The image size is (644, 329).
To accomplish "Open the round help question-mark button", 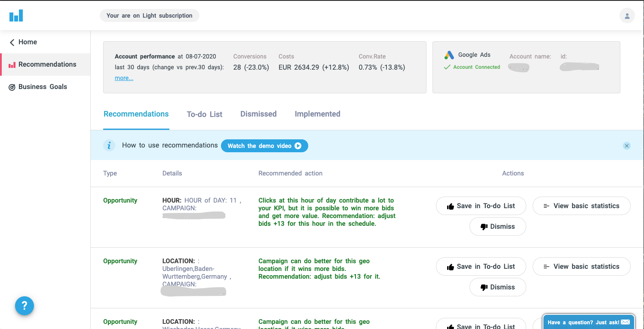I will (x=25, y=306).
